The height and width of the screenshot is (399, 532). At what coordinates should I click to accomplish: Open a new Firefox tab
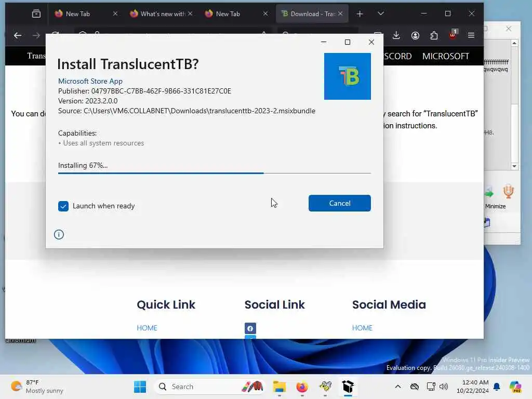pos(360,14)
